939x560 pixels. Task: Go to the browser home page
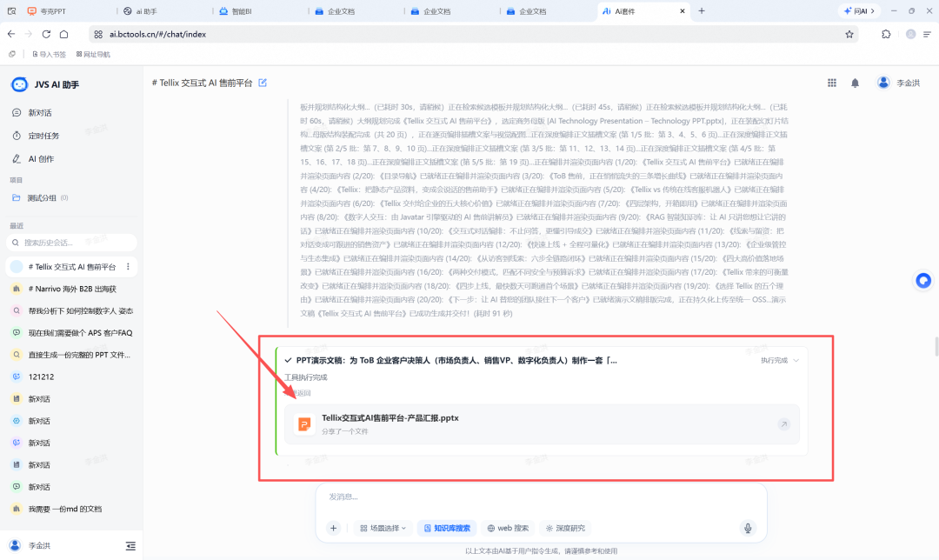click(x=64, y=34)
